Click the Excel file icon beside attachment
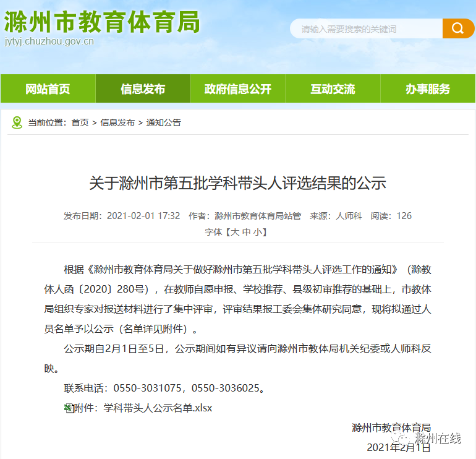 69,408
